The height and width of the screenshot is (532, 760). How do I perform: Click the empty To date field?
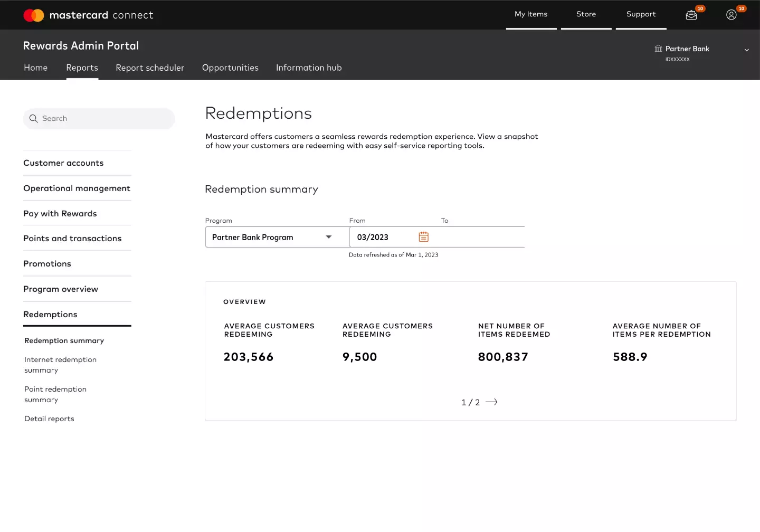tap(482, 237)
